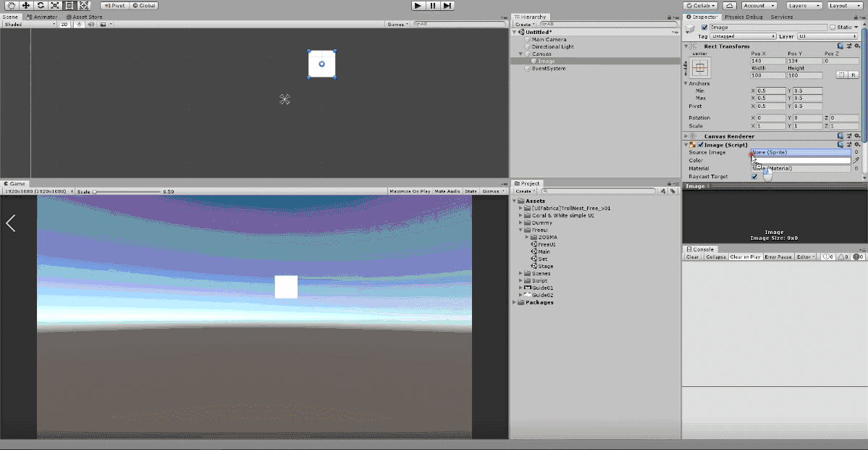Toggle Image Script component enabled checkbox
This screenshot has width=868, height=450.
pyautogui.click(x=701, y=145)
